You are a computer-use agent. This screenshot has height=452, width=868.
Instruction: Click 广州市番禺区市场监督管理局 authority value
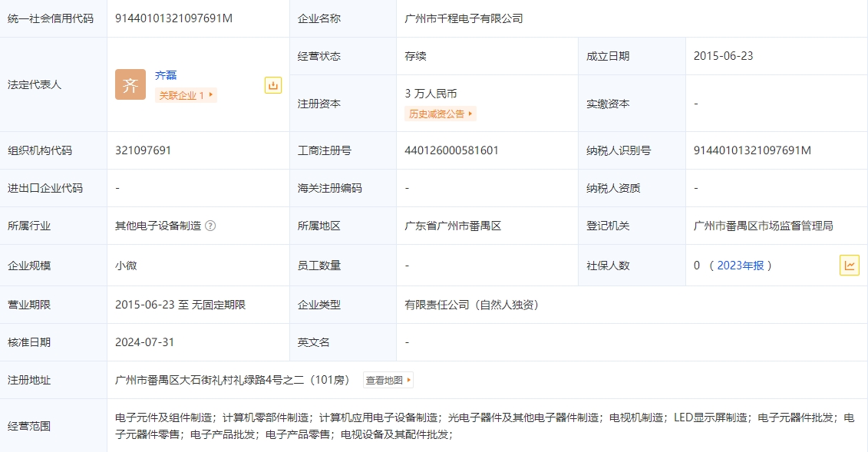point(763,226)
